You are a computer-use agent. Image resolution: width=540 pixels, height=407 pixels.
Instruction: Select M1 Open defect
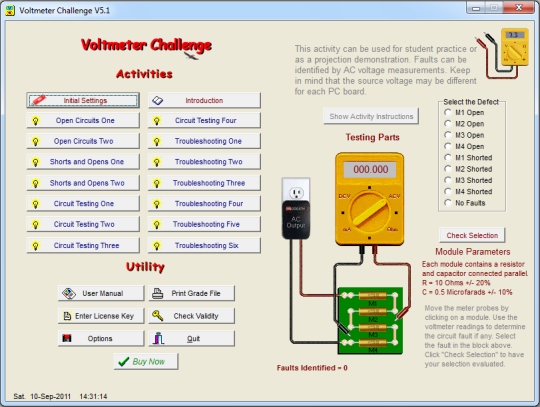tap(448, 113)
